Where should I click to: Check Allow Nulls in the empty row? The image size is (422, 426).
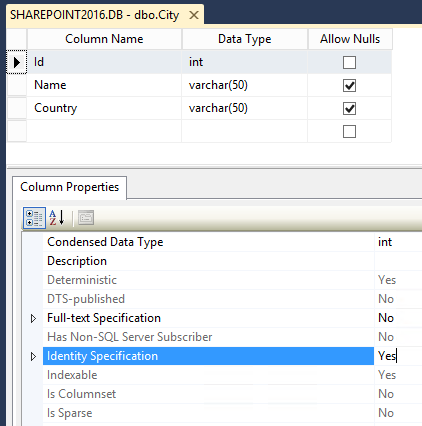tap(349, 131)
